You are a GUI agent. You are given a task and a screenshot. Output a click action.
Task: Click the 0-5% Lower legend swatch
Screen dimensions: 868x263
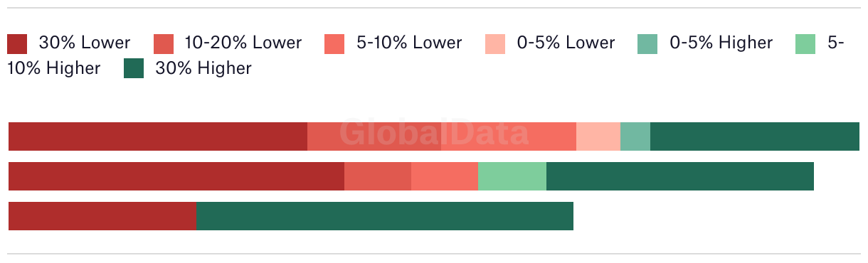point(495,43)
